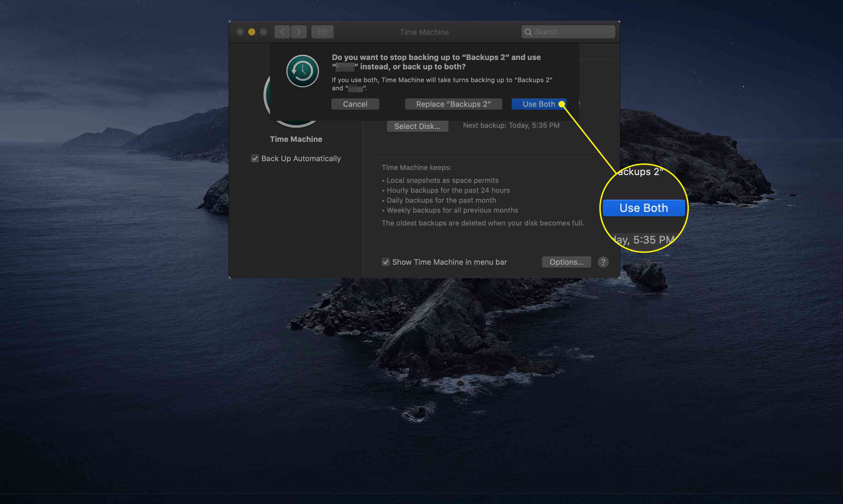Click "Daily backups for the past month"
This screenshot has height=504, width=843.
click(441, 200)
